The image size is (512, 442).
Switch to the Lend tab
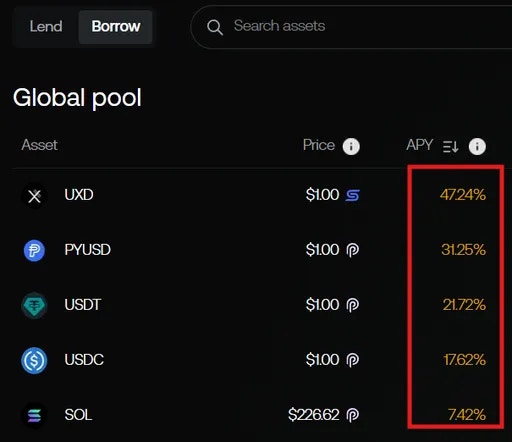[46, 26]
